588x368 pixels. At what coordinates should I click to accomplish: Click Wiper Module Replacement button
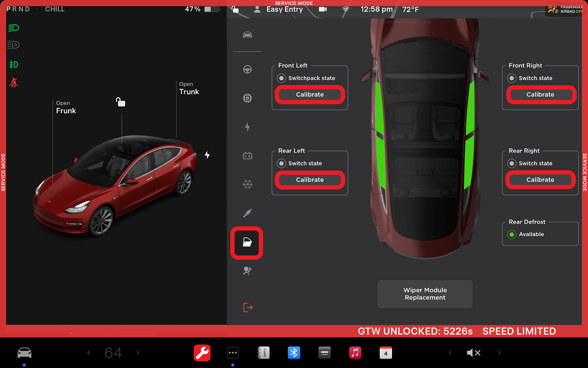point(425,294)
